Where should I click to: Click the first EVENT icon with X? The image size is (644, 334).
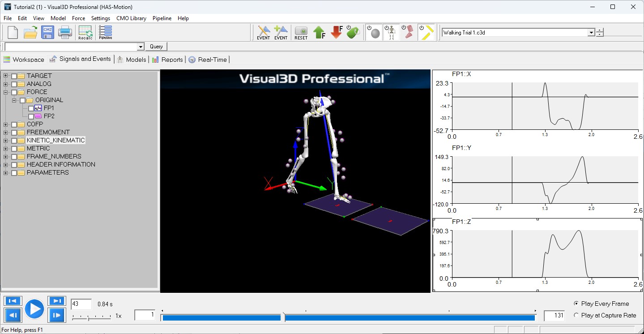click(x=263, y=33)
